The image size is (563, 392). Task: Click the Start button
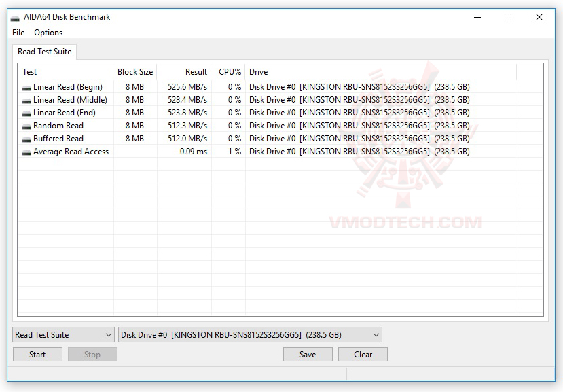[x=37, y=354]
